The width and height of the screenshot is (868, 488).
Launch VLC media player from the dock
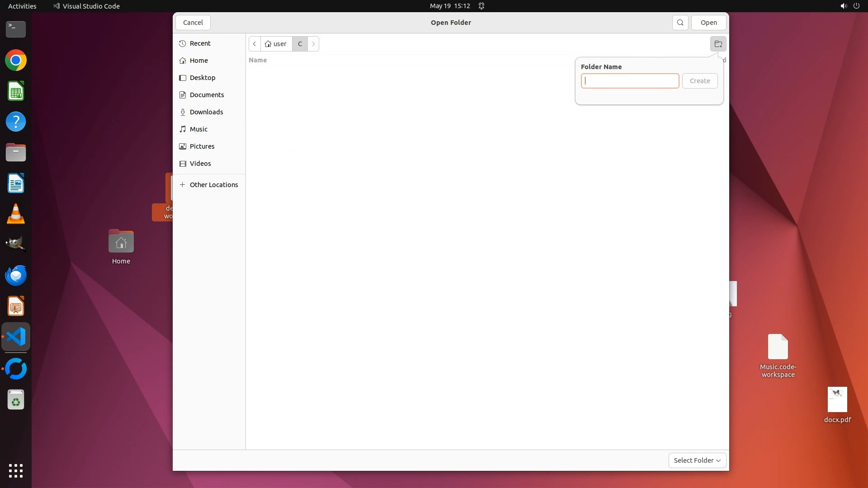click(x=16, y=214)
